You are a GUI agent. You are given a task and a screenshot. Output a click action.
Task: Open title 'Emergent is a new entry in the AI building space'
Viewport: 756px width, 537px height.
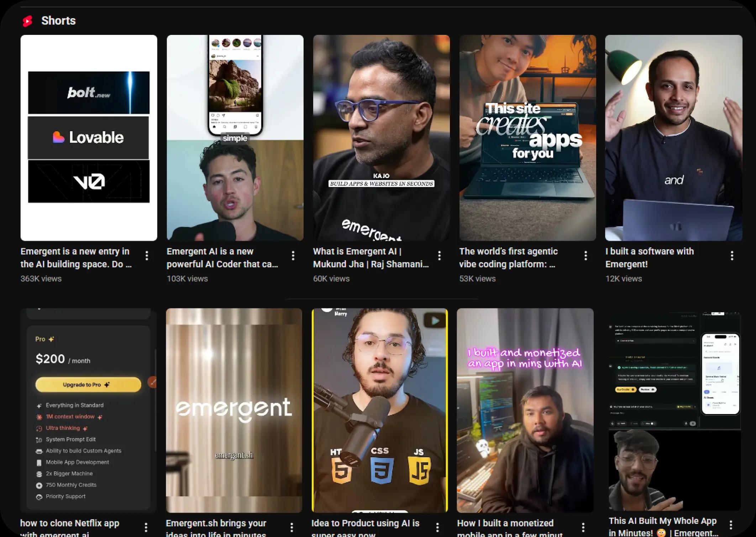(x=76, y=258)
